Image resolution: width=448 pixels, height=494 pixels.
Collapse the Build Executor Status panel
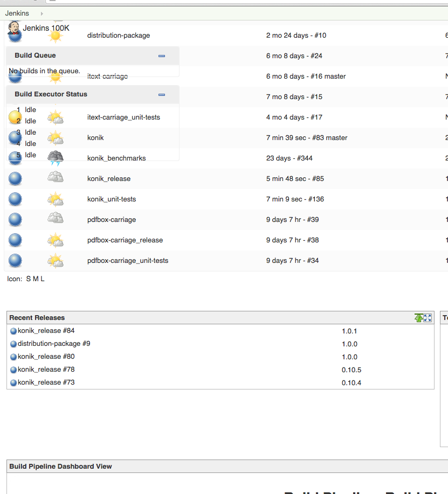[x=162, y=95]
